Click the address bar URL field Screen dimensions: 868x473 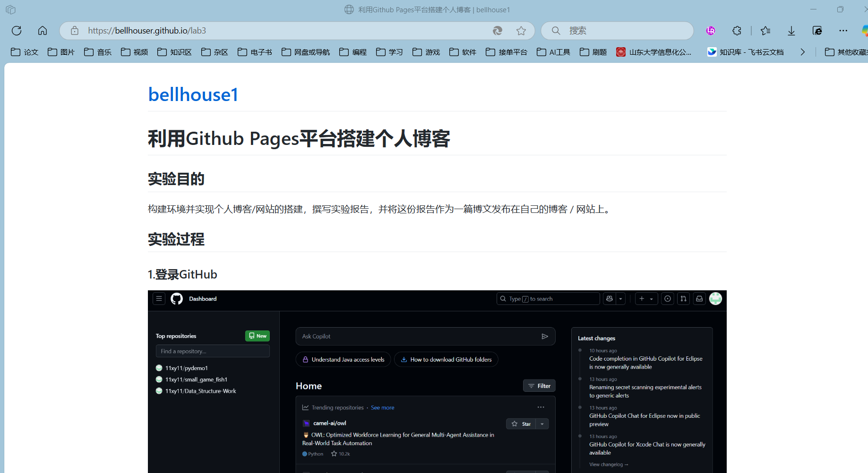[284, 31]
